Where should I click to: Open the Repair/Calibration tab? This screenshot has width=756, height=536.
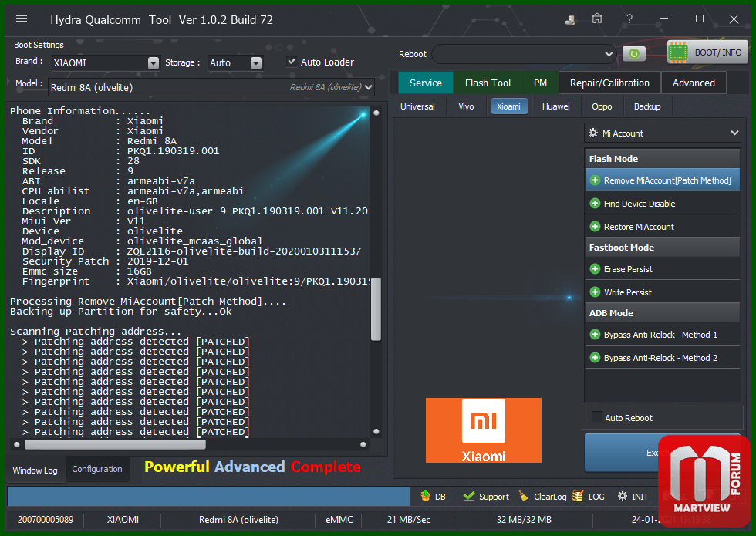[x=609, y=83]
